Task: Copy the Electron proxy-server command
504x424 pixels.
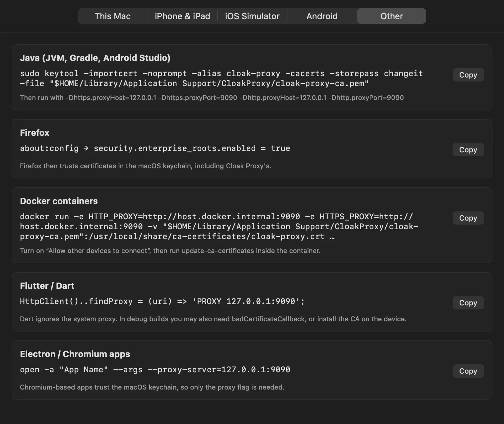Action: pos(468,371)
